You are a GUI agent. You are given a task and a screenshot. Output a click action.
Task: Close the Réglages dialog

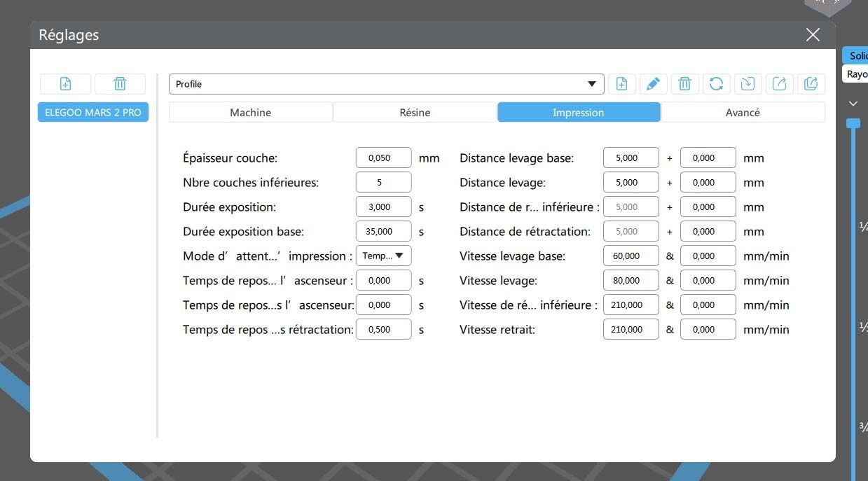point(813,35)
